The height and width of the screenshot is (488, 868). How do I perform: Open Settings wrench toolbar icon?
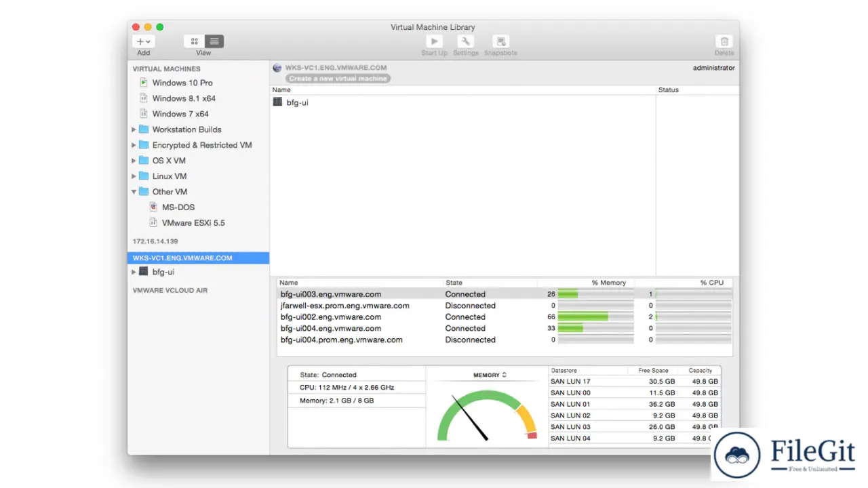pyautogui.click(x=465, y=41)
